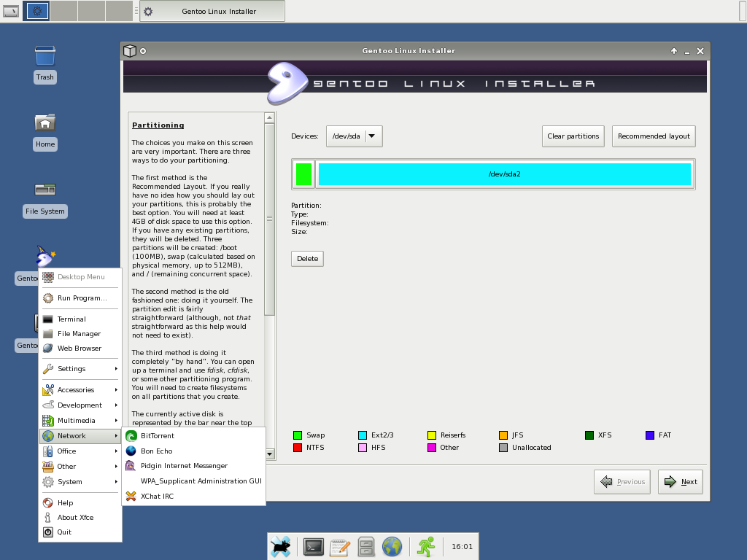This screenshot has height=560, width=747.
Task: Launch the terminal from the bottom panel
Action: (x=314, y=547)
